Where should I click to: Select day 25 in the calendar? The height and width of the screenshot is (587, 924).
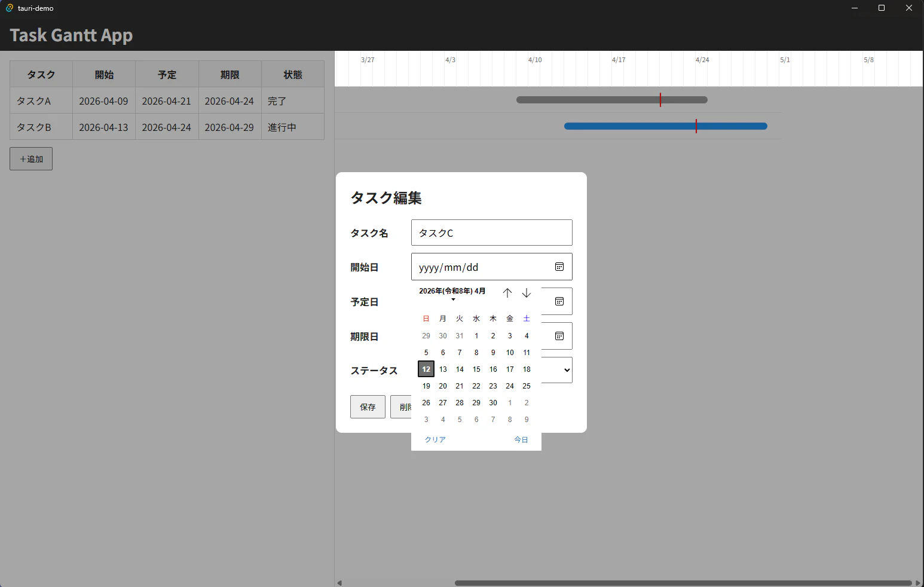click(527, 386)
